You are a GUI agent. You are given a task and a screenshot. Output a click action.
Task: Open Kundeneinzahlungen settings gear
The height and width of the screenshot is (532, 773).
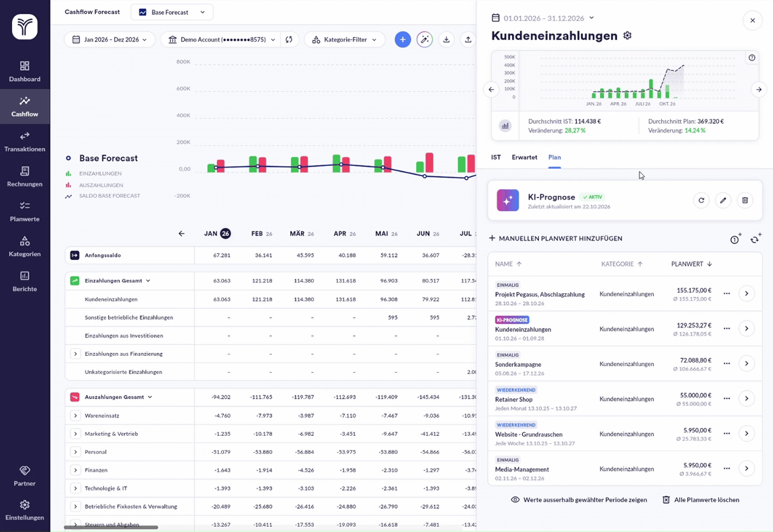click(628, 36)
